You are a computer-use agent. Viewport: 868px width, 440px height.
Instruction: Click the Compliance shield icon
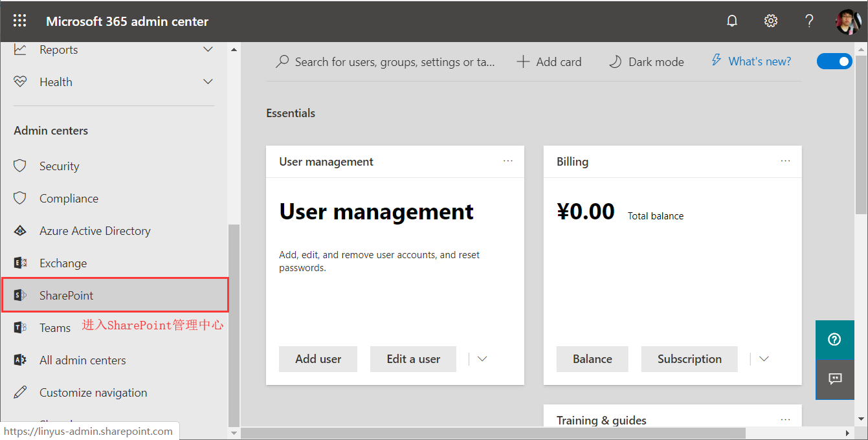click(x=20, y=198)
